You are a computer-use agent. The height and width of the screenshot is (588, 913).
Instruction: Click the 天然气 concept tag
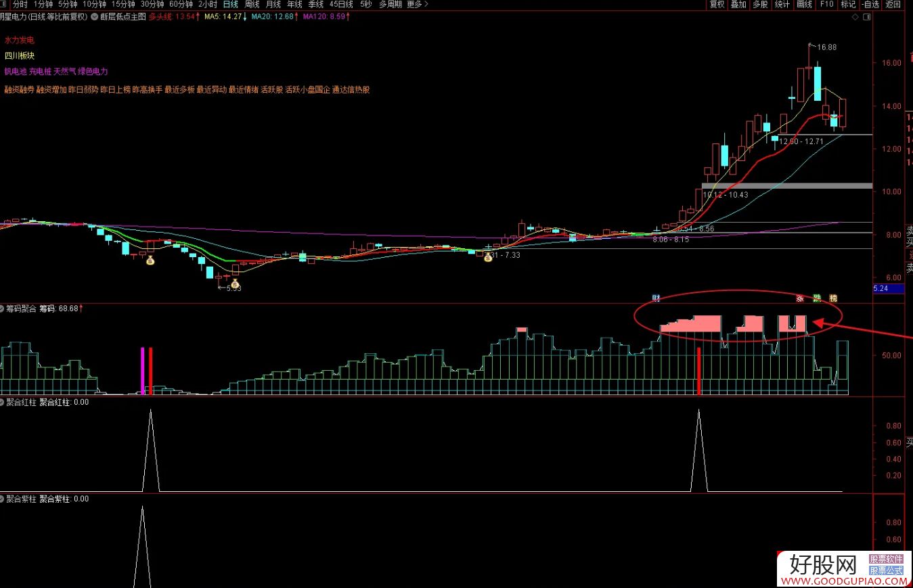(x=64, y=72)
